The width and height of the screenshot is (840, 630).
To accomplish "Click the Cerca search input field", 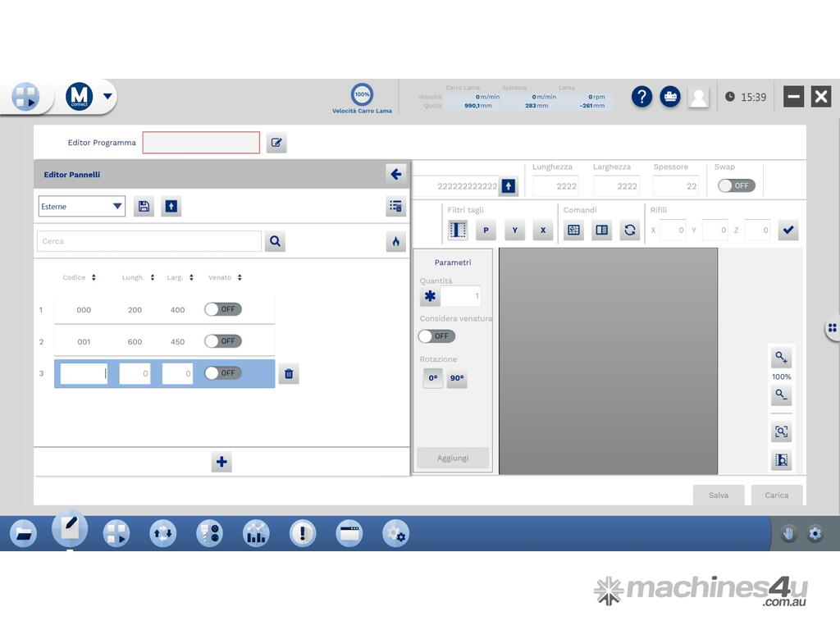I will click(149, 241).
